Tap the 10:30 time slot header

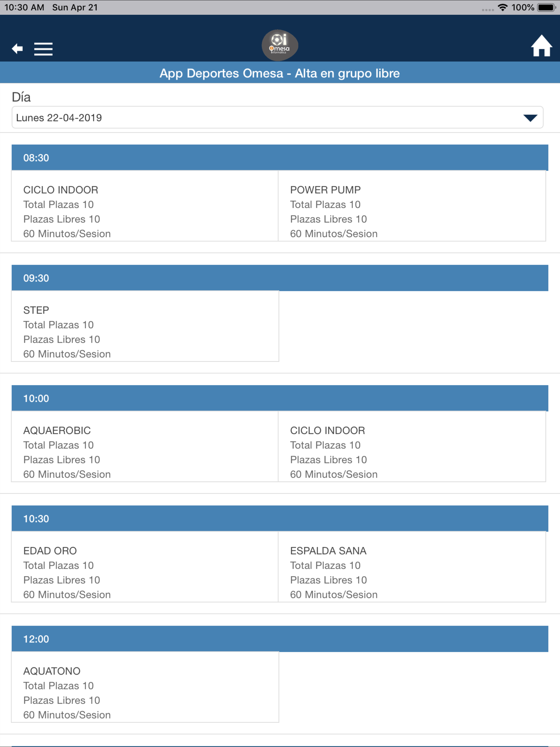pos(280,518)
